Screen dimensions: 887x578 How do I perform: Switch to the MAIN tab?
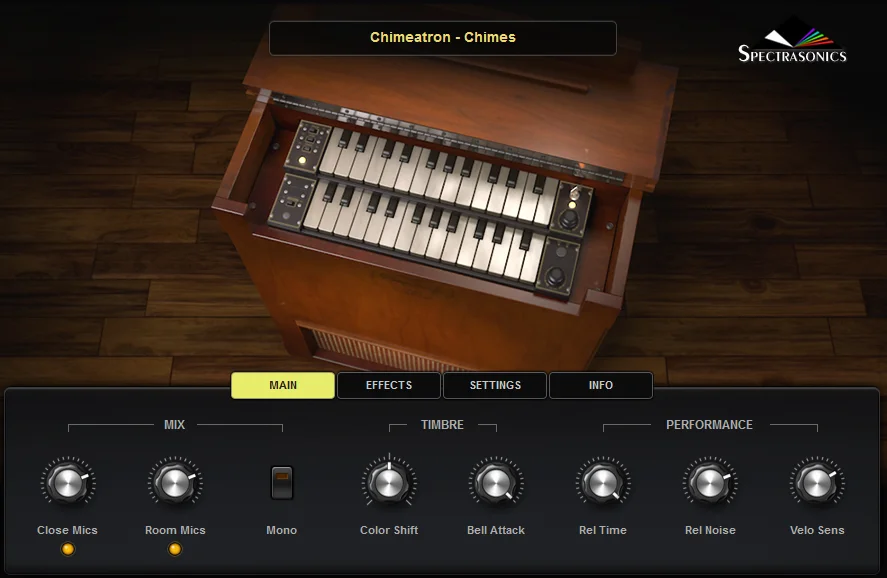pos(283,385)
